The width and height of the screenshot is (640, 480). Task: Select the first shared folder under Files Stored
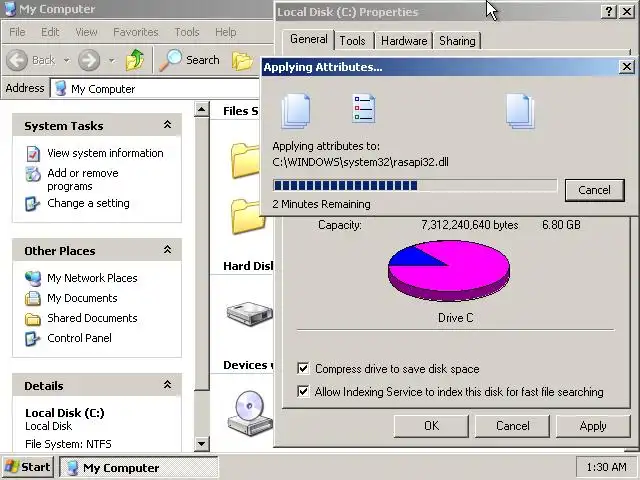tap(245, 160)
